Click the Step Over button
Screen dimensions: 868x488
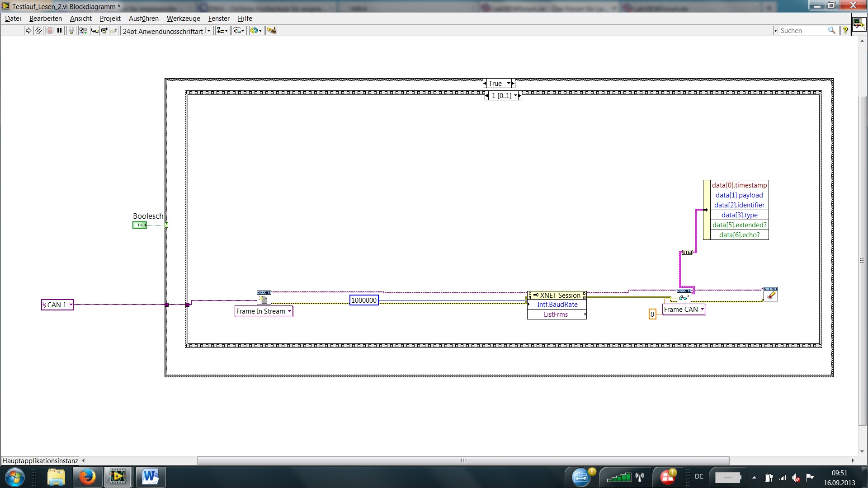[x=104, y=31]
